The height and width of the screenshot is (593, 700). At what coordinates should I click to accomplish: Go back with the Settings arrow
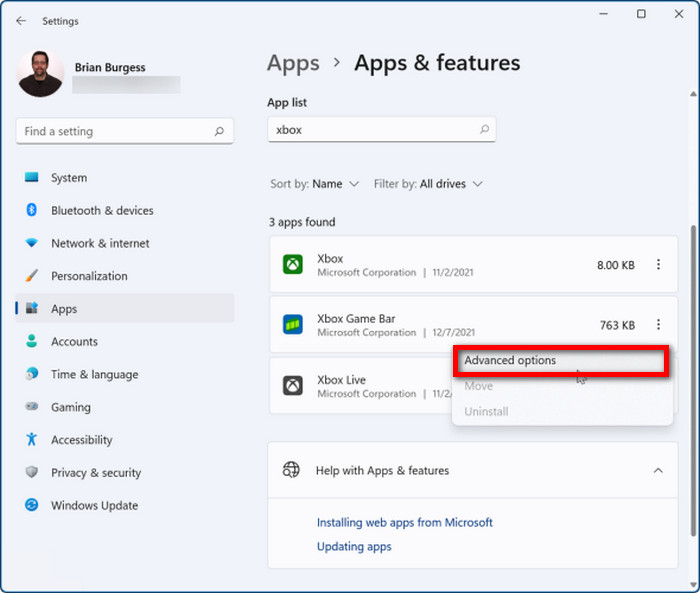coord(21,21)
